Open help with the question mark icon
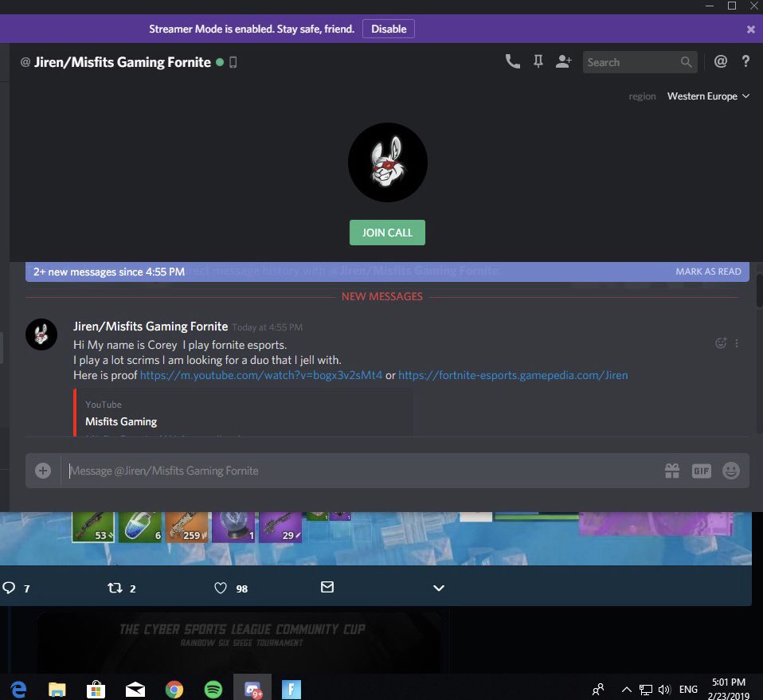 click(745, 62)
